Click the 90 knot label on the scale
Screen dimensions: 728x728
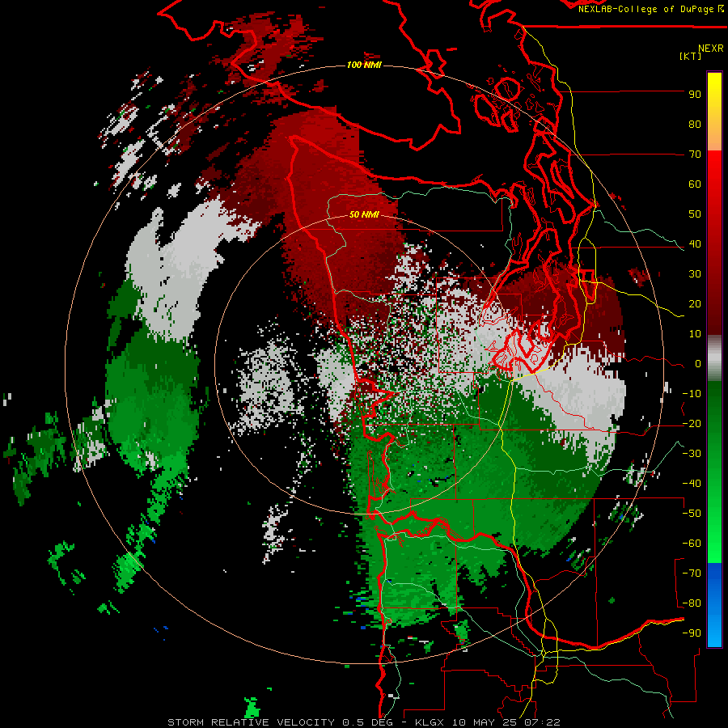click(695, 95)
